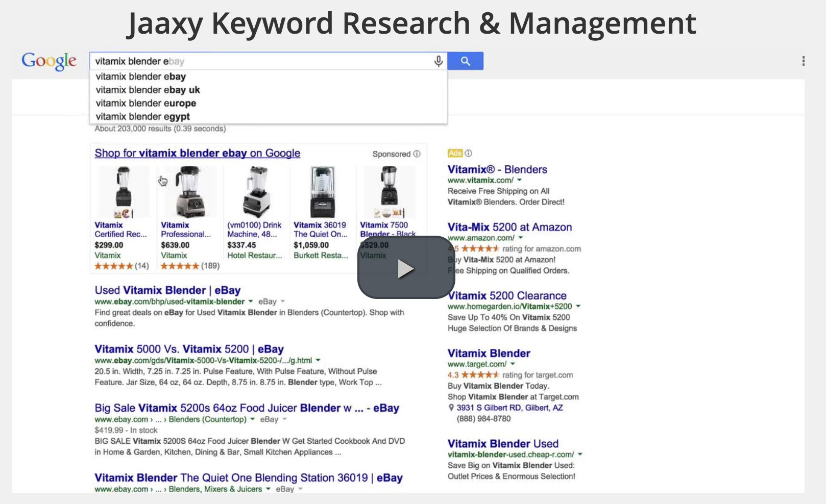Expand dropdown after 'Blenders, Mixers & Juicers'

point(268,489)
